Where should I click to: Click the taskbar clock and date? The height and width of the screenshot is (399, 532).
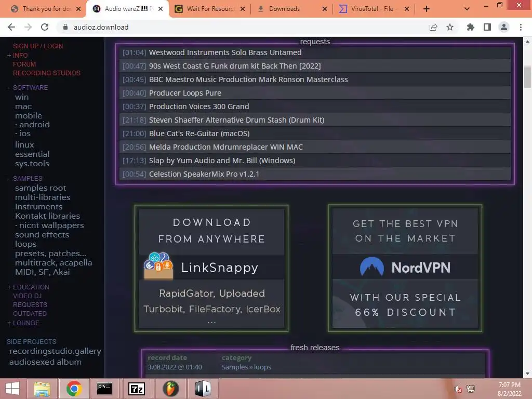(x=509, y=389)
